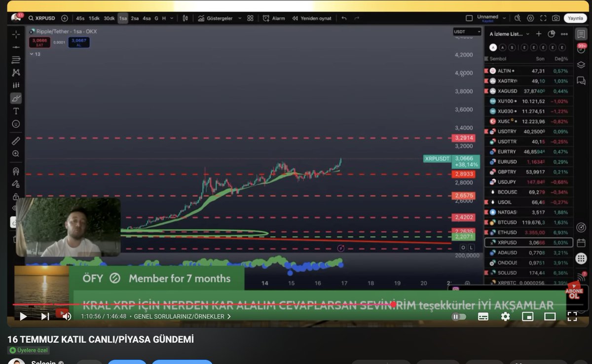Image resolution: width=592 pixels, height=364 pixels.
Task: Open indicator templates grid icon
Action: [251, 18]
